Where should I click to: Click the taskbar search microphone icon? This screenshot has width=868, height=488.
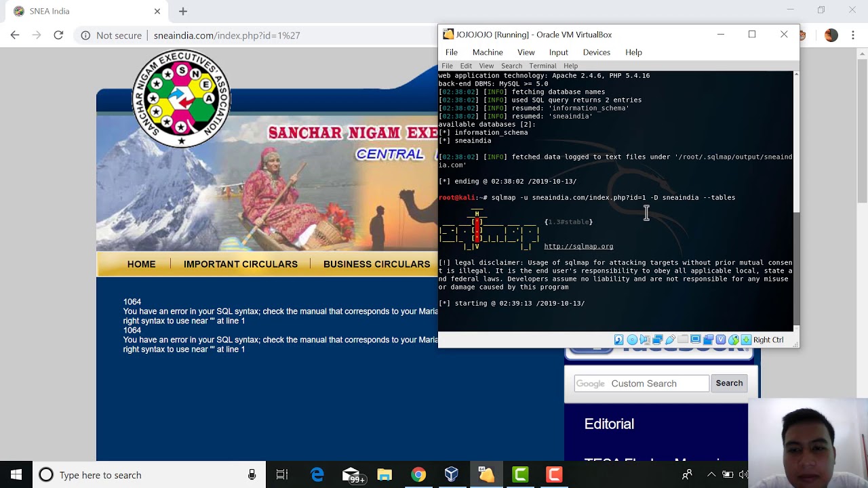[252, 474]
